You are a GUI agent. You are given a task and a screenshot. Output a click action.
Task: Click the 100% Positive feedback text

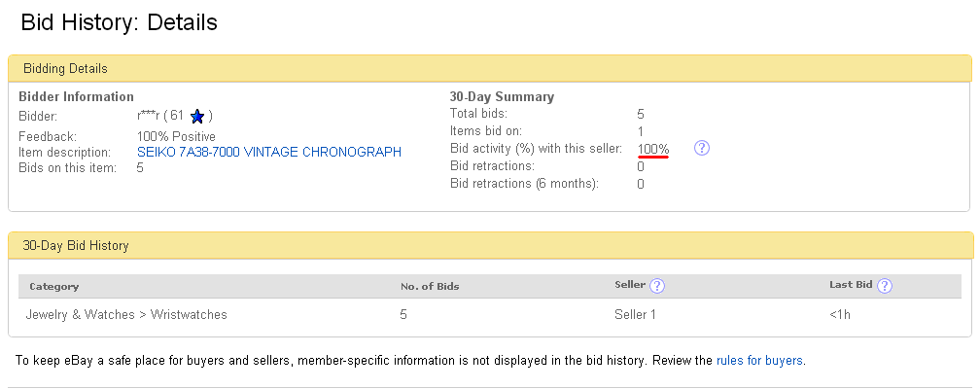pyautogui.click(x=176, y=136)
